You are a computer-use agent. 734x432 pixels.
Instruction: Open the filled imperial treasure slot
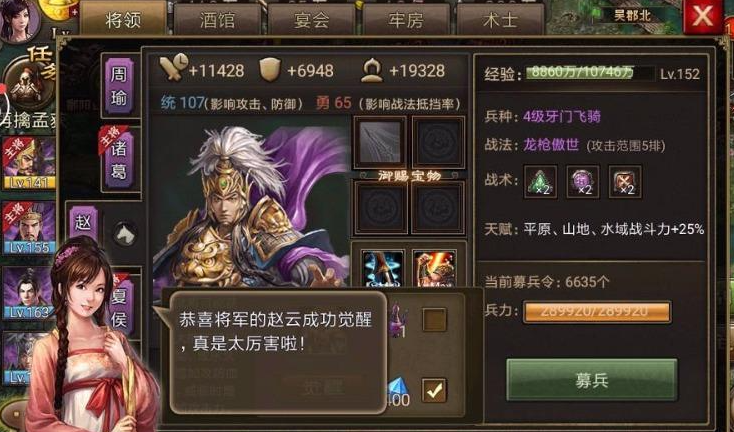[x=380, y=142]
